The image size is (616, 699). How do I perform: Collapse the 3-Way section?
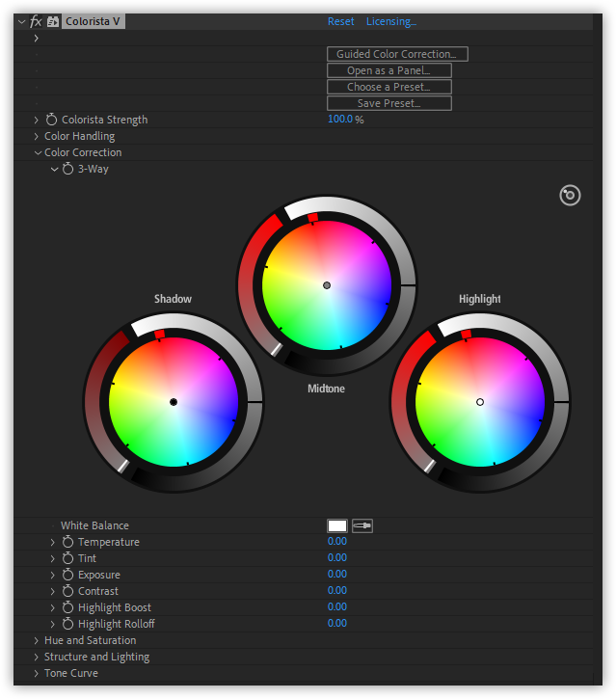pyautogui.click(x=54, y=170)
